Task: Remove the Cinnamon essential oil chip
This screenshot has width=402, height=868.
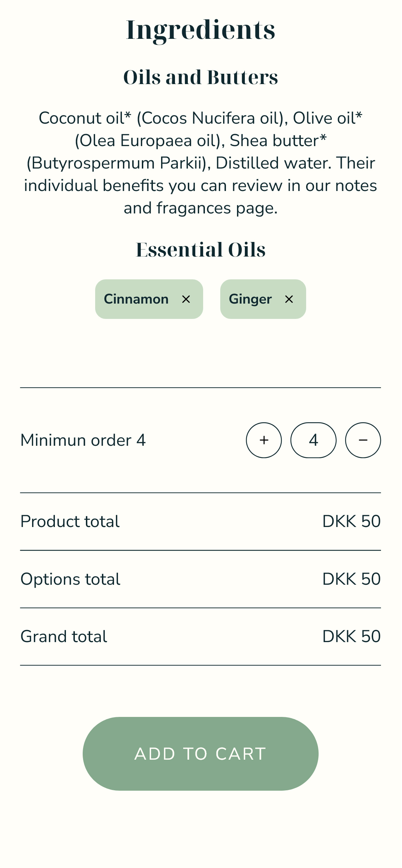Action: coord(186,299)
